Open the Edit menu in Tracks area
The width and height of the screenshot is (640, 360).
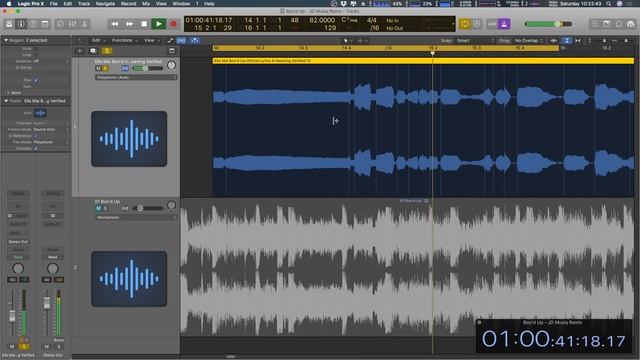click(98, 40)
